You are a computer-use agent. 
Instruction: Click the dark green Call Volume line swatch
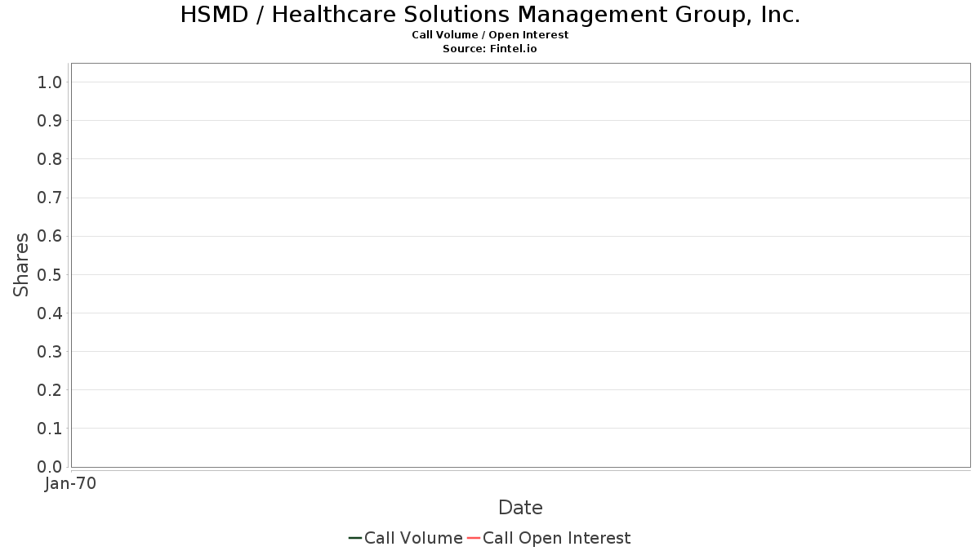tap(355, 538)
